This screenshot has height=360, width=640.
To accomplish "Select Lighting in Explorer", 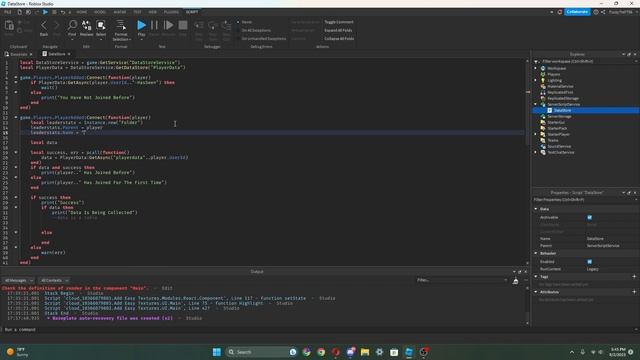I will tap(555, 80).
